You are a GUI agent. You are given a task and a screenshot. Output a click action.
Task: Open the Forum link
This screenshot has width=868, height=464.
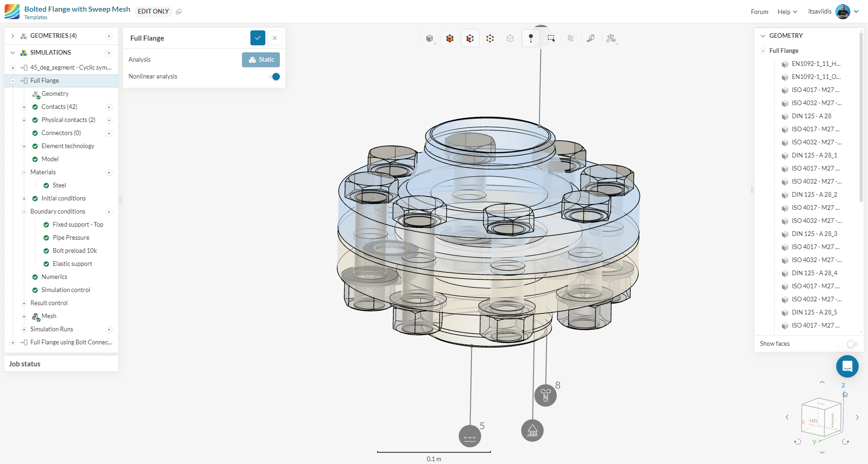(759, 12)
